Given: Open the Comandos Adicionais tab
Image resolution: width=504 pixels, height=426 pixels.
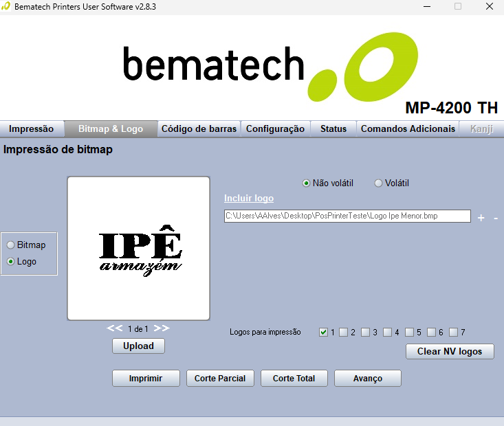Looking at the screenshot, I should coord(408,128).
